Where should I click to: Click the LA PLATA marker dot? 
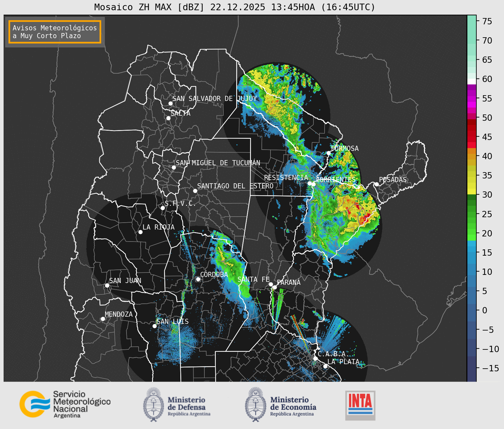pos(325,366)
